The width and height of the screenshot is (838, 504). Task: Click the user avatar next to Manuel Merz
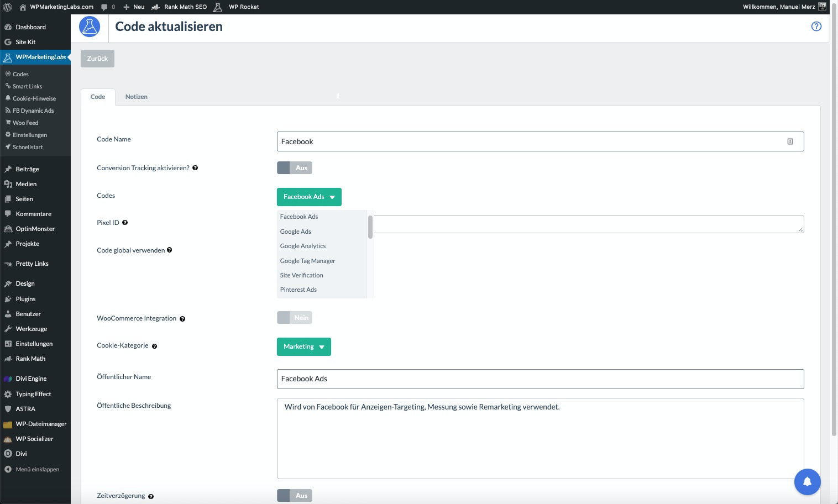pyautogui.click(x=822, y=7)
